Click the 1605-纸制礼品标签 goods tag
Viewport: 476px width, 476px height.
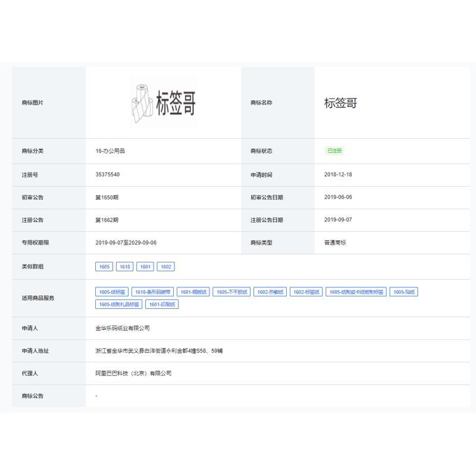point(118,304)
